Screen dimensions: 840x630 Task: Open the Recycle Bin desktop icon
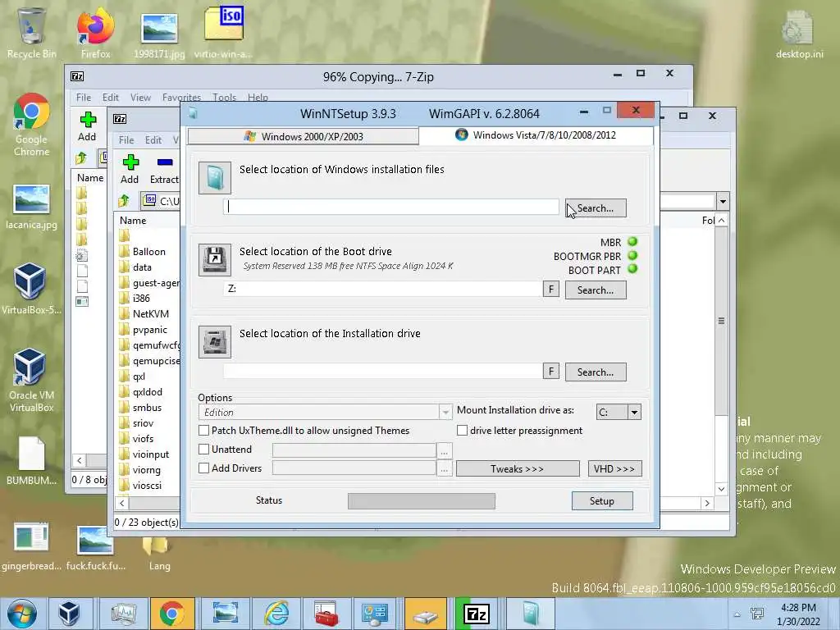tap(31, 32)
